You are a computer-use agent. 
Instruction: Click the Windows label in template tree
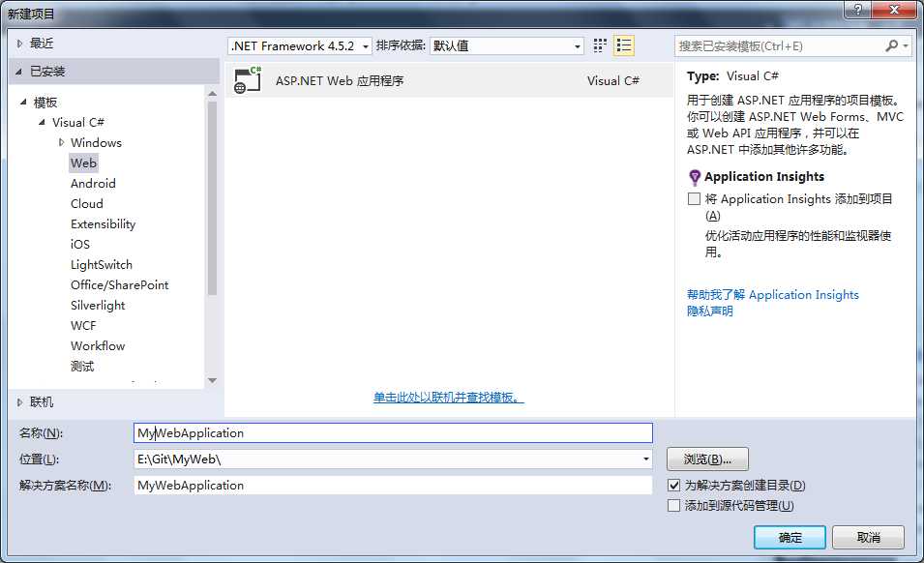96,142
